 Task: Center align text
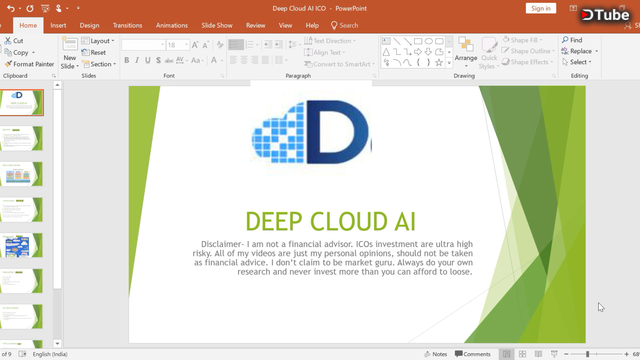click(x=244, y=60)
